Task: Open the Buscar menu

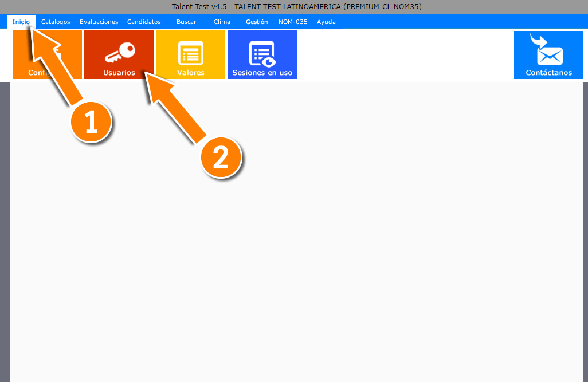Action: (x=186, y=22)
